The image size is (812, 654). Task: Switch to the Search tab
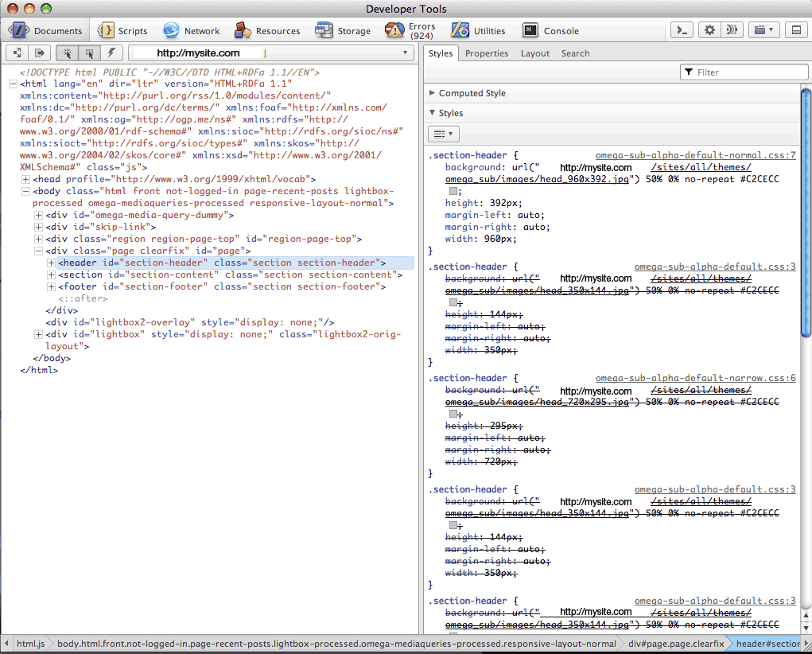coord(575,53)
